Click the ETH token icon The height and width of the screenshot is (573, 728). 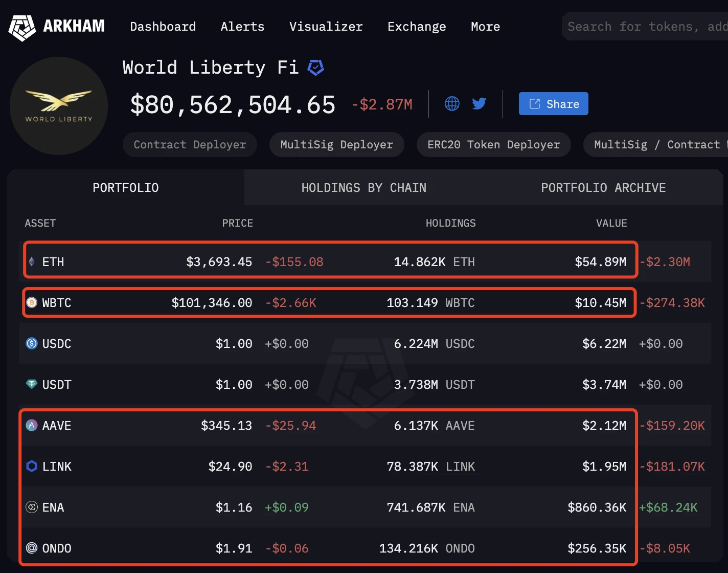32,262
